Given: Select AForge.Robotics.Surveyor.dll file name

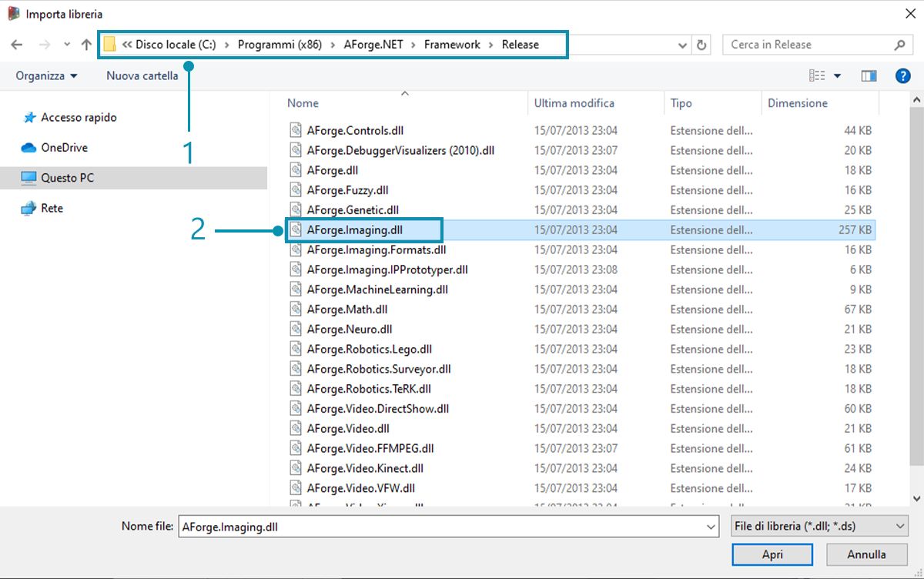Looking at the screenshot, I should 379,369.
